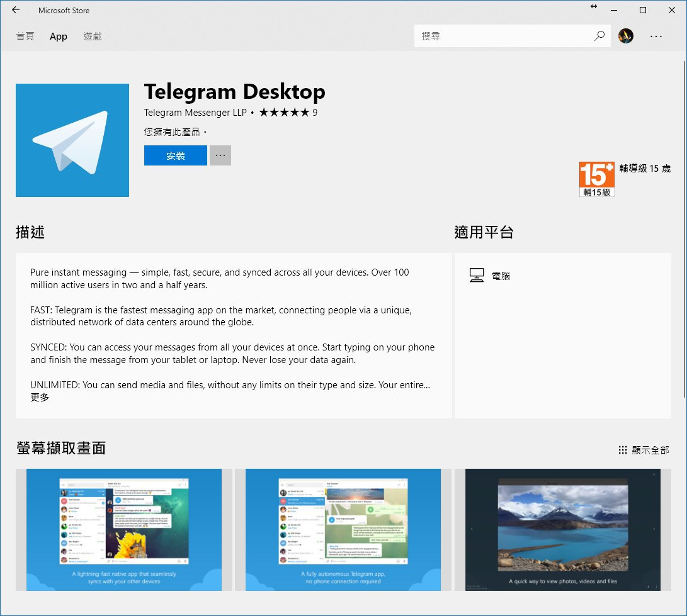Click the PC platform monitor icon
This screenshot has height=616, width=687.
pos(477,276)
